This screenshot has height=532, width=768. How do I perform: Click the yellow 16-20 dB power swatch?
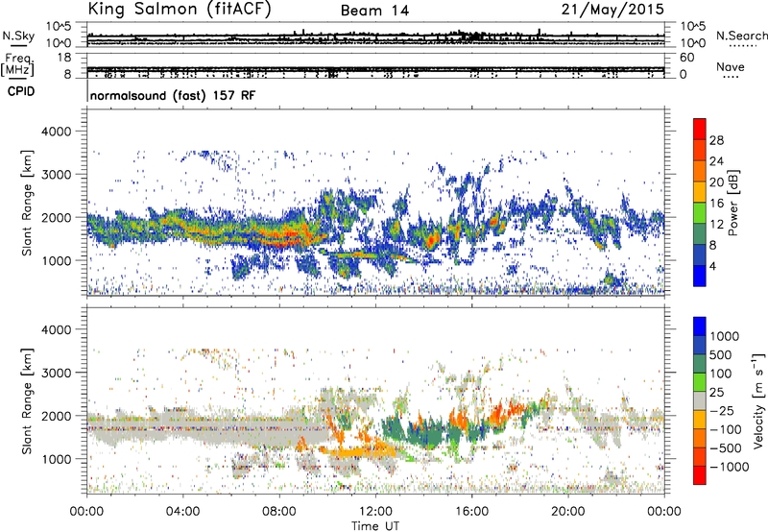click(700, 192)
